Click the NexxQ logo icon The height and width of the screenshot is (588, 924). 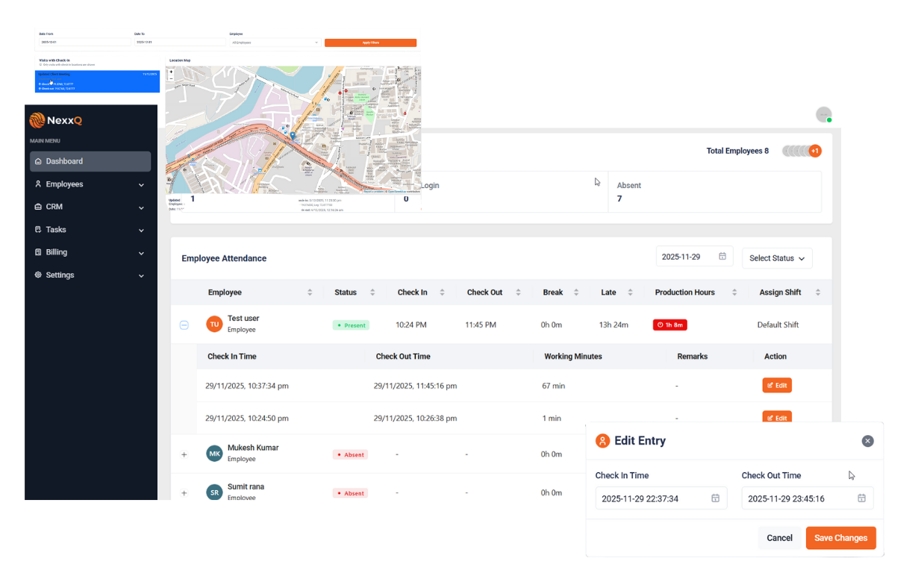point(37,120)
